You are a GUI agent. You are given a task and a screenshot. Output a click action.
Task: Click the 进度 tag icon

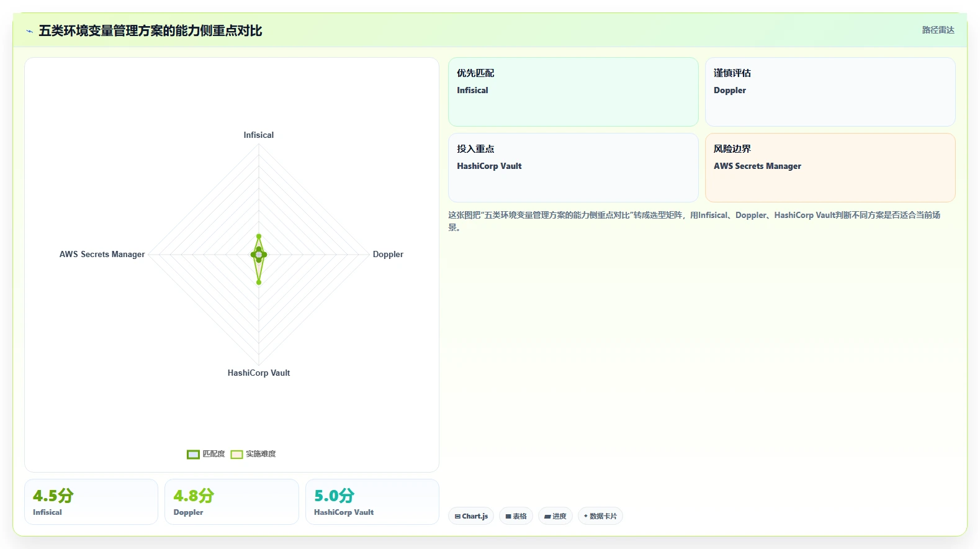[547, 517]
